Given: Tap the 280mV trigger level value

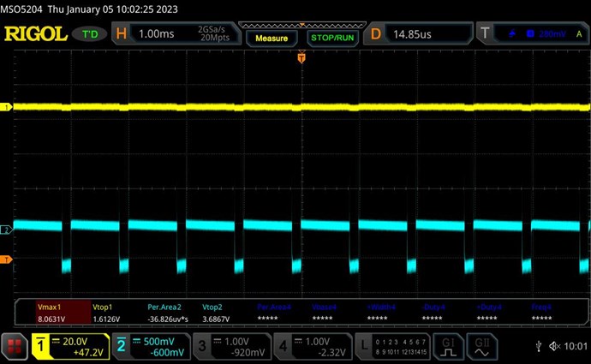Looking at the screenshot, I should (552, 34).
